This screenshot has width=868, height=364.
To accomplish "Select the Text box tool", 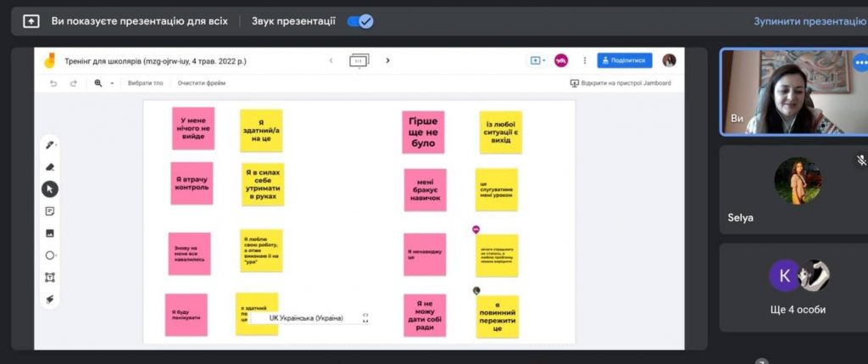I will pyautogui.click(x=50, y=277).
